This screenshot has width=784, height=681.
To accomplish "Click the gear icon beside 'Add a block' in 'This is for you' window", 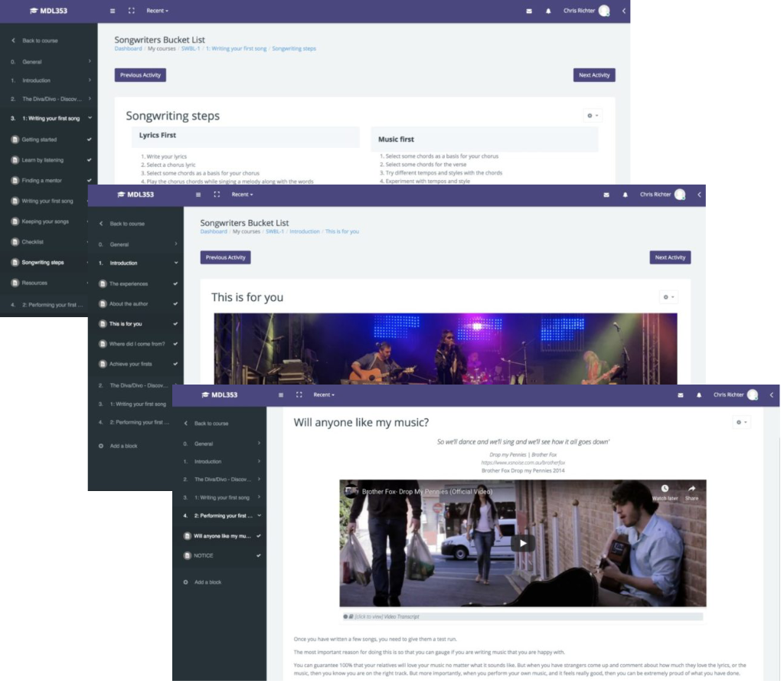I will (x=101, y=446).
